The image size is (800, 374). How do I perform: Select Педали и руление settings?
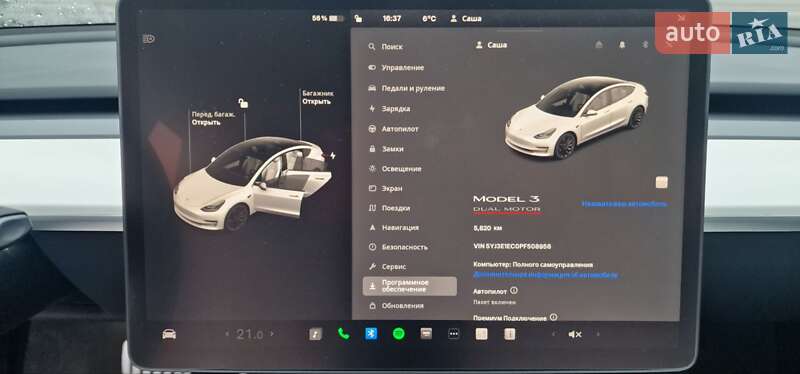tap(407, 88)
